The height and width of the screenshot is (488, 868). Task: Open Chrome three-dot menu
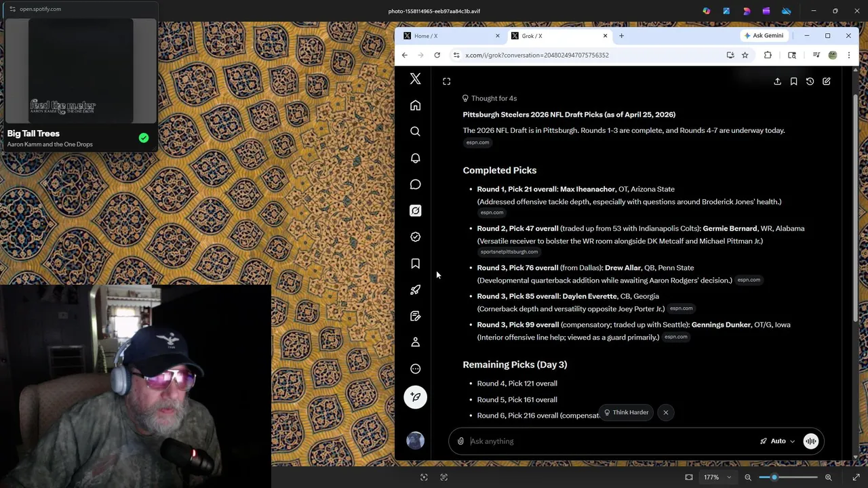tap(848, 55)
